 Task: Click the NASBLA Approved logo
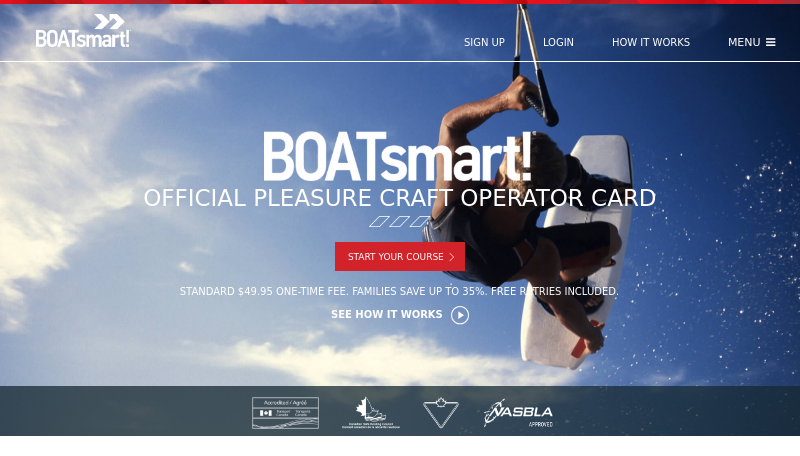[518, 413]
